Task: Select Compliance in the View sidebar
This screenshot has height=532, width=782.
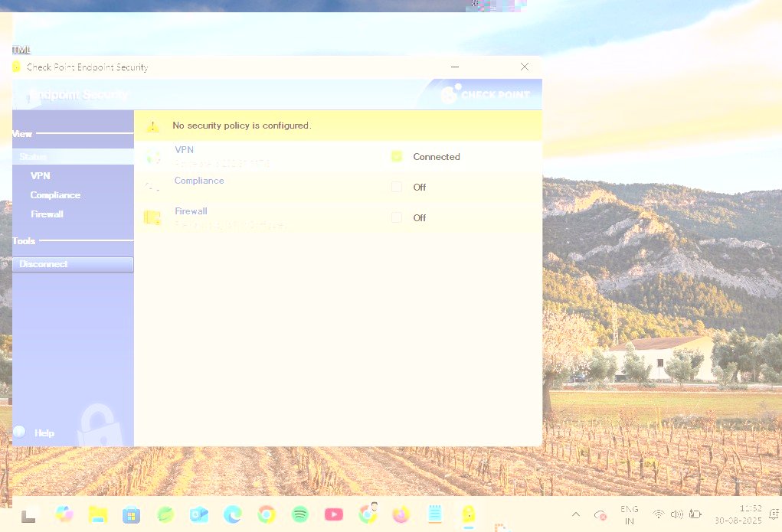Action: [x=55, y=195]
